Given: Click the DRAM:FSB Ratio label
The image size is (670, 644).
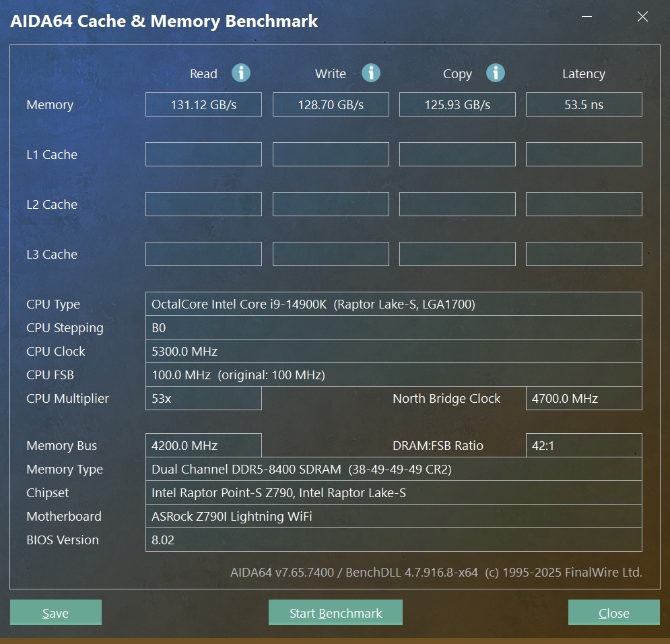Looking at the screenshot, I should pyautogui.click(x=438, y=445).
